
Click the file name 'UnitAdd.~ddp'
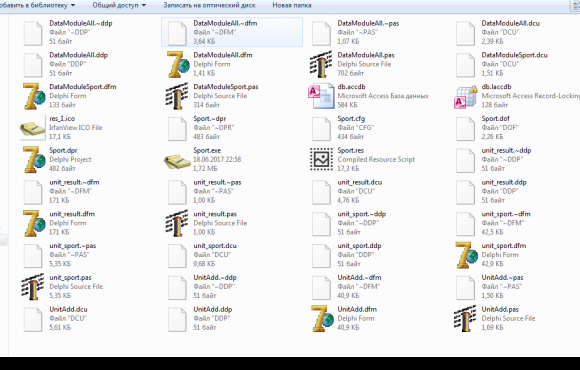tap(215, 278)
